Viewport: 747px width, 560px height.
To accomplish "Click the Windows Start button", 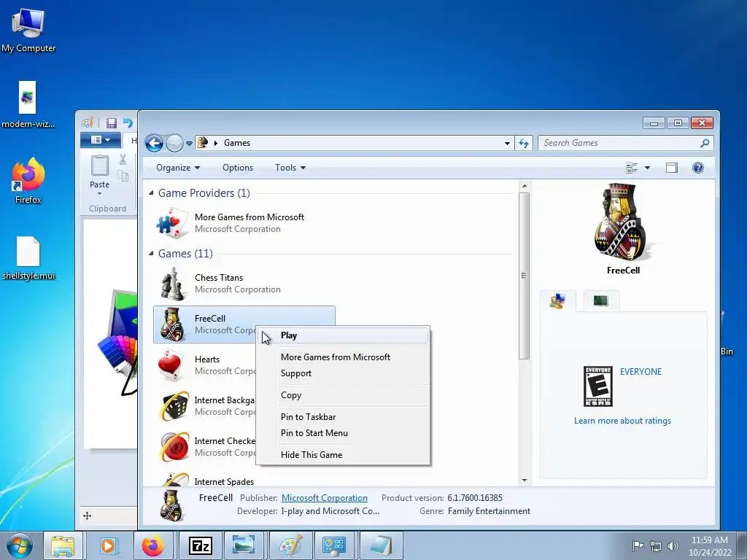I will click(x=20, y=545).
